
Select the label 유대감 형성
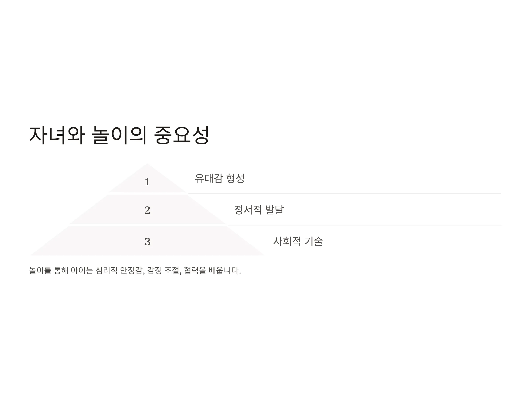coord(220,178)
